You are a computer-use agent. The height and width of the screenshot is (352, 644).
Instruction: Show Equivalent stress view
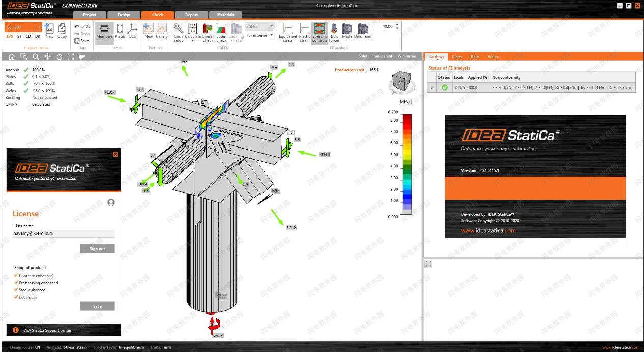point(288,33)
